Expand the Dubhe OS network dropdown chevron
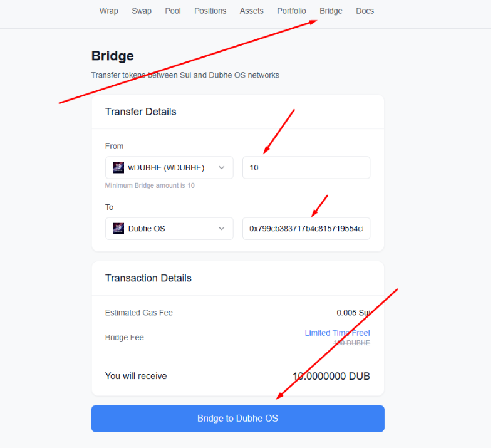Viewport: 493px width, 448px height. (x=221, y=229)
